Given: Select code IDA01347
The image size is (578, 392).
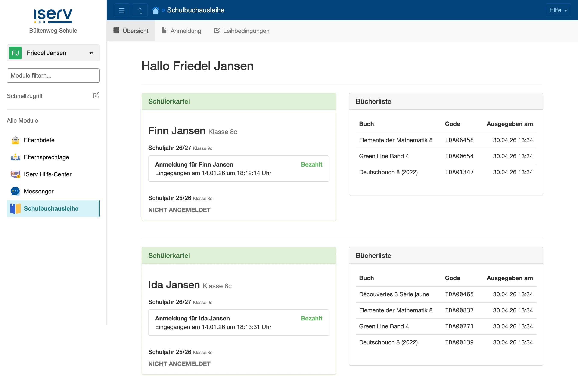Looking at the screenshot, I should 459,172.
